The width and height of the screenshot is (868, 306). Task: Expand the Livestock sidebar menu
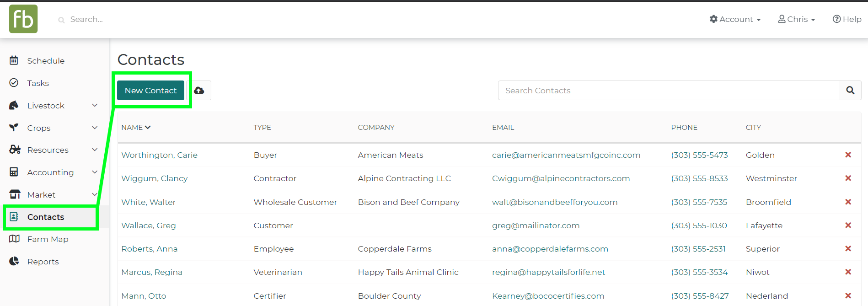coord(95,105)
